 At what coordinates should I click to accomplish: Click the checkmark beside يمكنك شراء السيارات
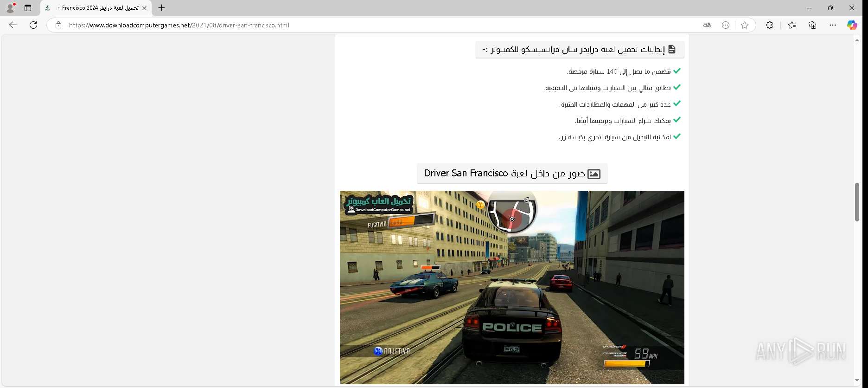[677, 120]
